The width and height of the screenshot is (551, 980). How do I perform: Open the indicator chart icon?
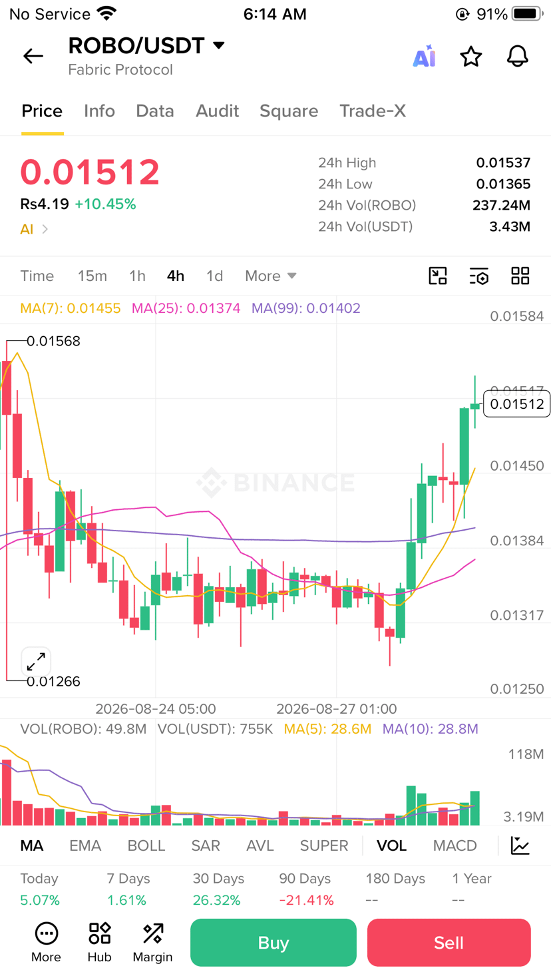tap(520, 846)
